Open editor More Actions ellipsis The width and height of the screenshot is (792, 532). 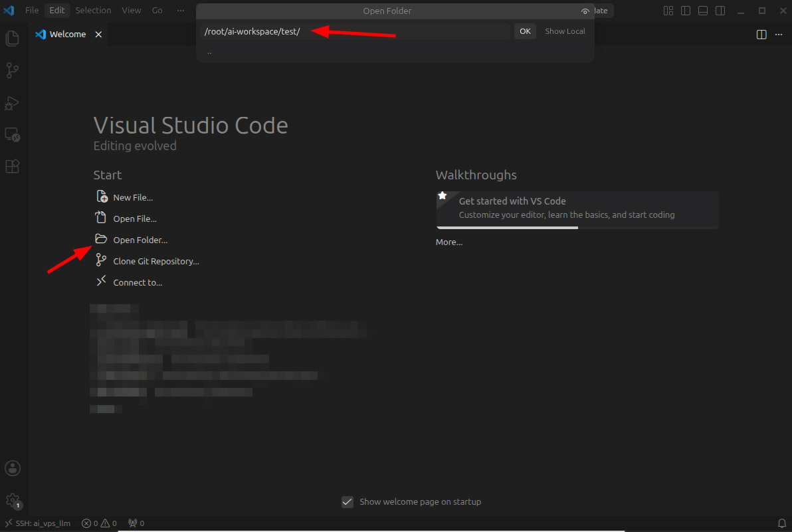coord(779,35)
